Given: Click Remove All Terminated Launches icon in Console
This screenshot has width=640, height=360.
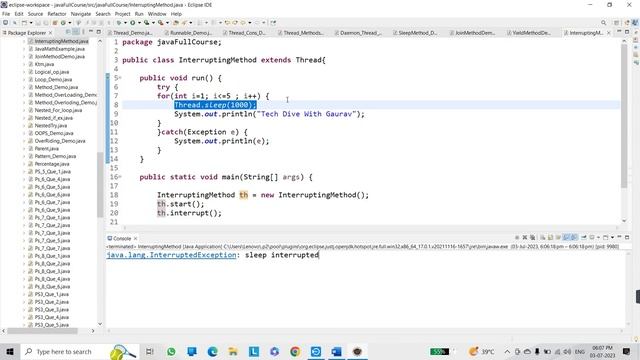Looking at the screenshot, I should [532, 238].
